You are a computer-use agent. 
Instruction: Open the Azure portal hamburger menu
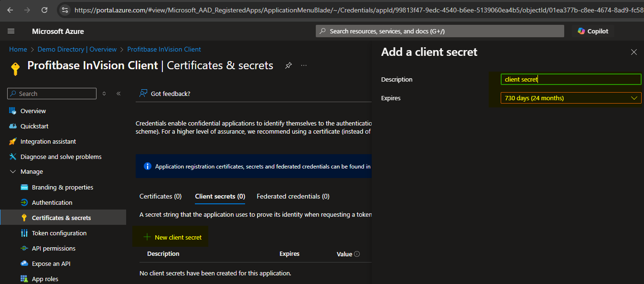tap(11, 31)
